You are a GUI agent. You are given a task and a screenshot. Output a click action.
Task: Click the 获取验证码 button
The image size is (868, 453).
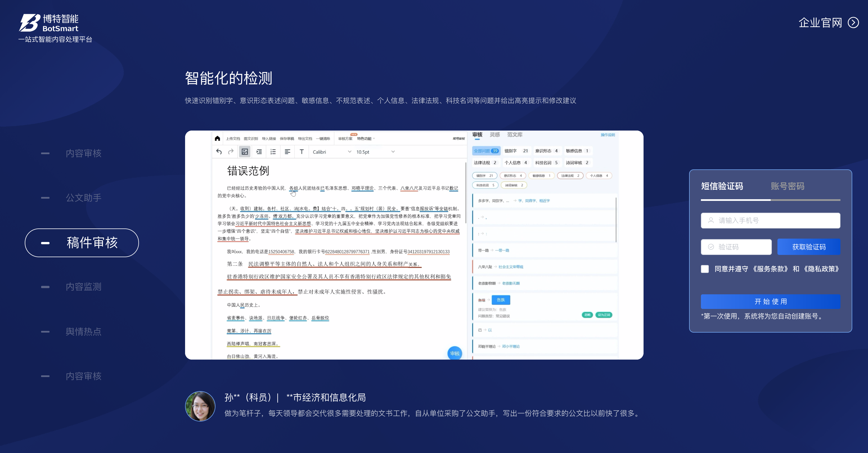tap(809, 247)
